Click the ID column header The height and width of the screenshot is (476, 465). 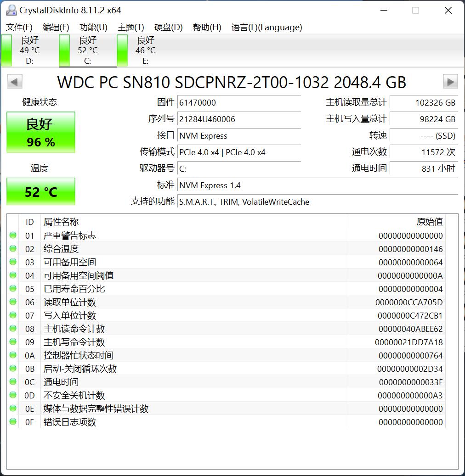pyautogui.click(x=29, y=222)
